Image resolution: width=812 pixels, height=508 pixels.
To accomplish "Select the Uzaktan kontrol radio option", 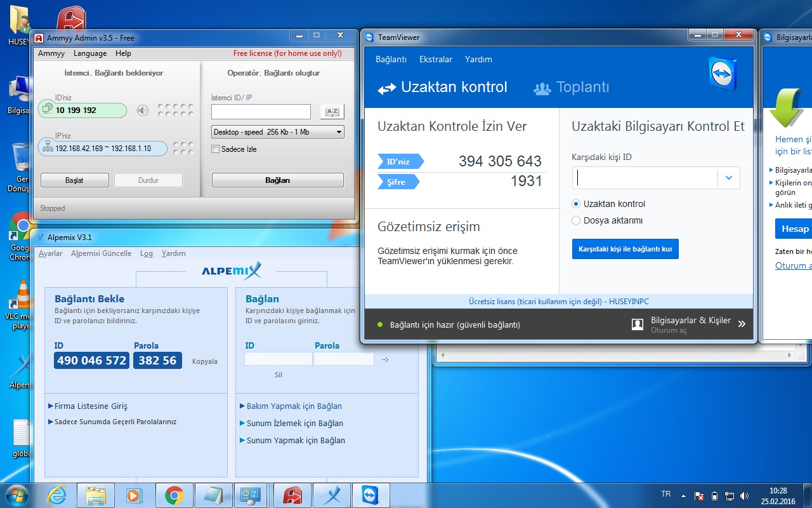I will (576, 204).
